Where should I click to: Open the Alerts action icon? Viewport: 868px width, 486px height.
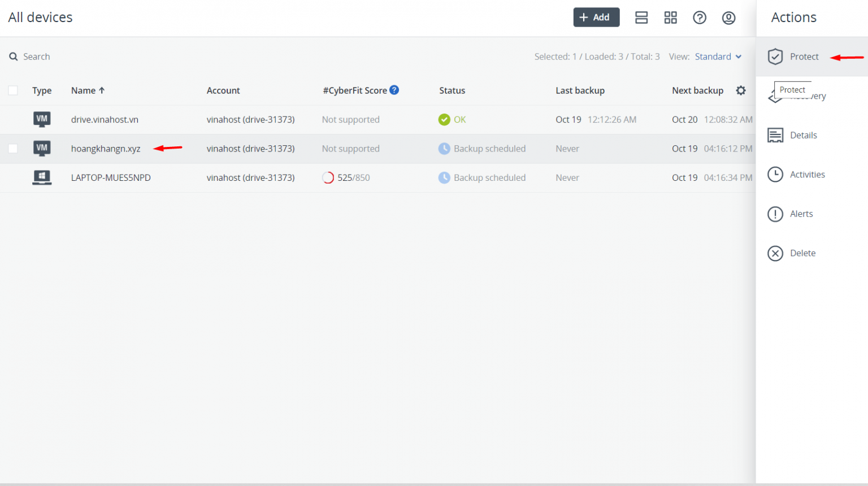pyautogui.click(x=775, y=214)
